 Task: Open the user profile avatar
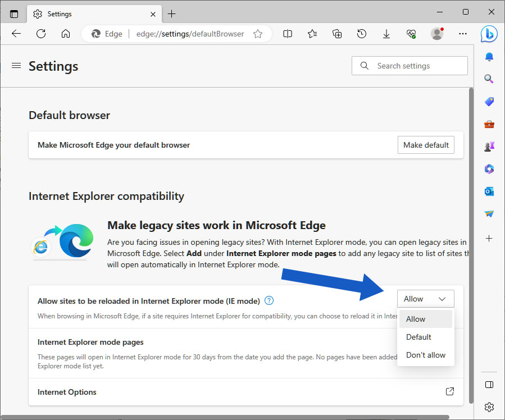(437, 34)
